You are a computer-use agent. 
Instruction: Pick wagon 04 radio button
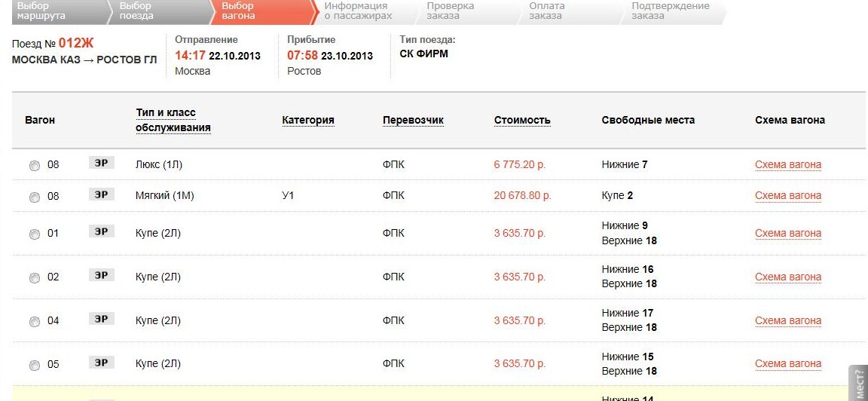click(35, 322)
